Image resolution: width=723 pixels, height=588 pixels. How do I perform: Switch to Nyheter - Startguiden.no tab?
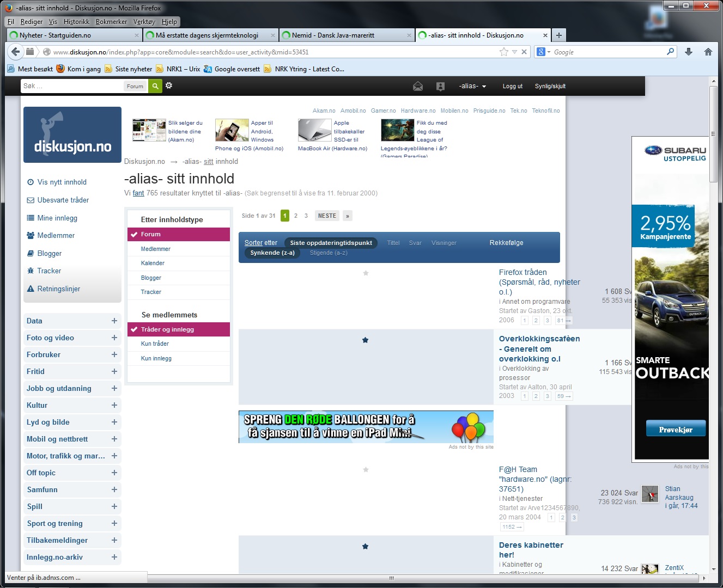[75, 35]
